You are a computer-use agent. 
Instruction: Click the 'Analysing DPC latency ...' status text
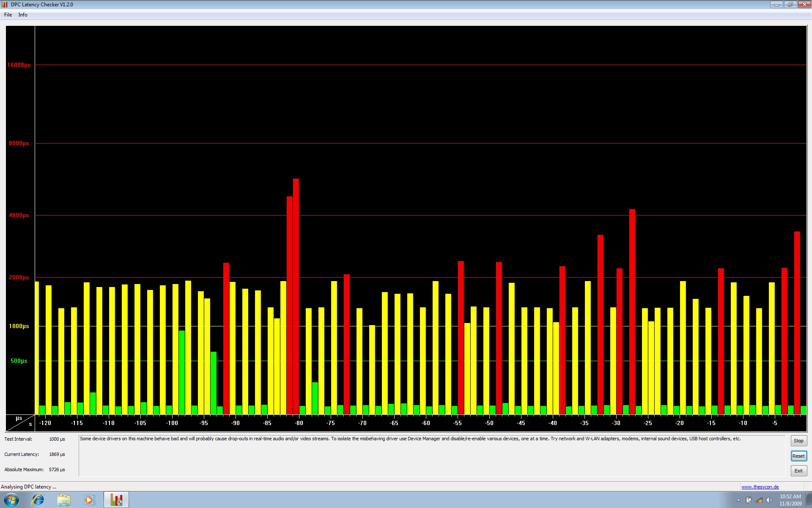(x=28, y=487)
